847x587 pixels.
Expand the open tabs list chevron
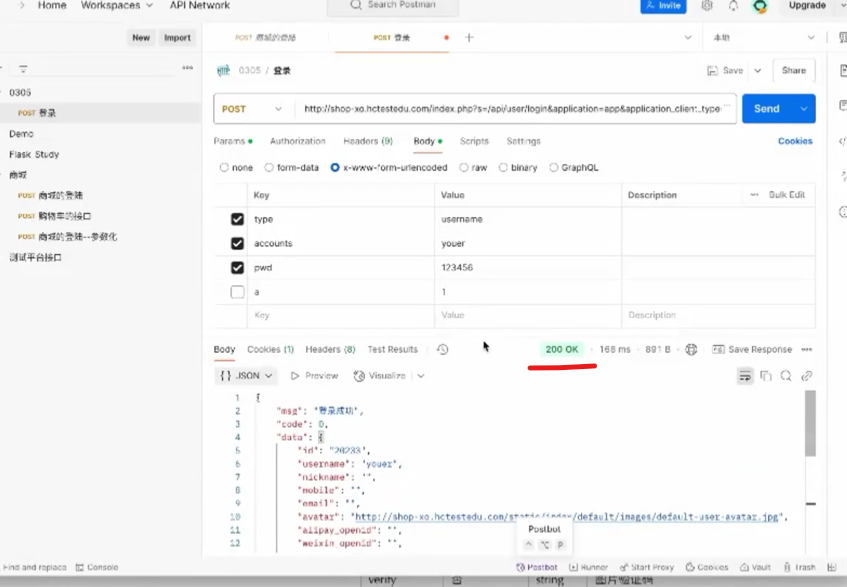(x=688, y=37)
